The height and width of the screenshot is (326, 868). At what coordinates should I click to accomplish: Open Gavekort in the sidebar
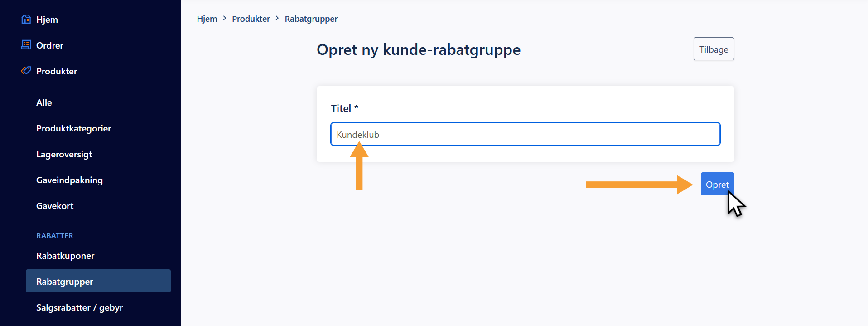point(55,206)
